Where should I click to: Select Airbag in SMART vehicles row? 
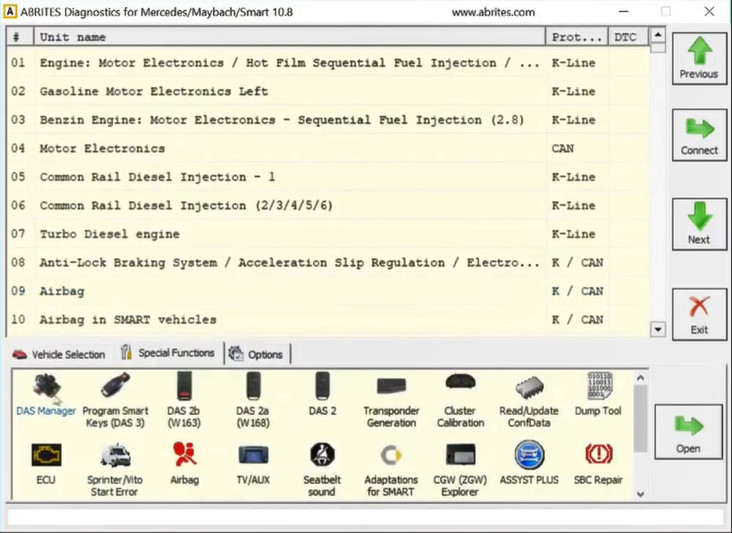point(328,320)
